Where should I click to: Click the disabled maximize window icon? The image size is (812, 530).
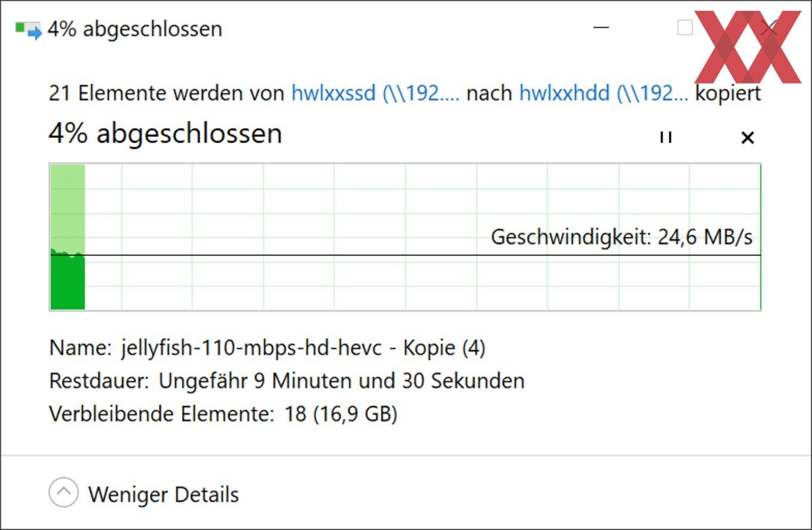pyautogui.click(x=685, y=27)
